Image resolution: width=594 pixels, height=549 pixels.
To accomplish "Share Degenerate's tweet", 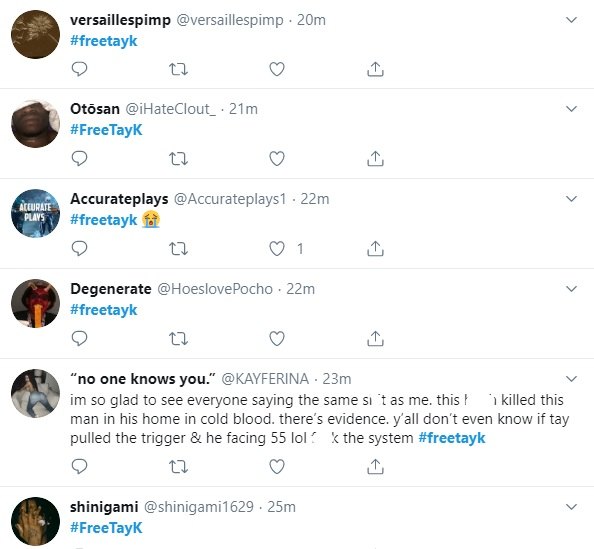I will (375, 338).
